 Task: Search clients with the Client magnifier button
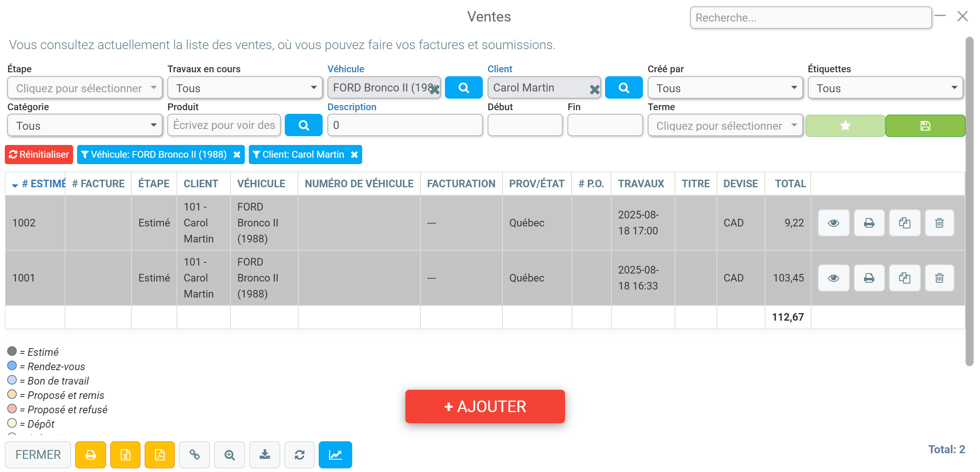623,87
